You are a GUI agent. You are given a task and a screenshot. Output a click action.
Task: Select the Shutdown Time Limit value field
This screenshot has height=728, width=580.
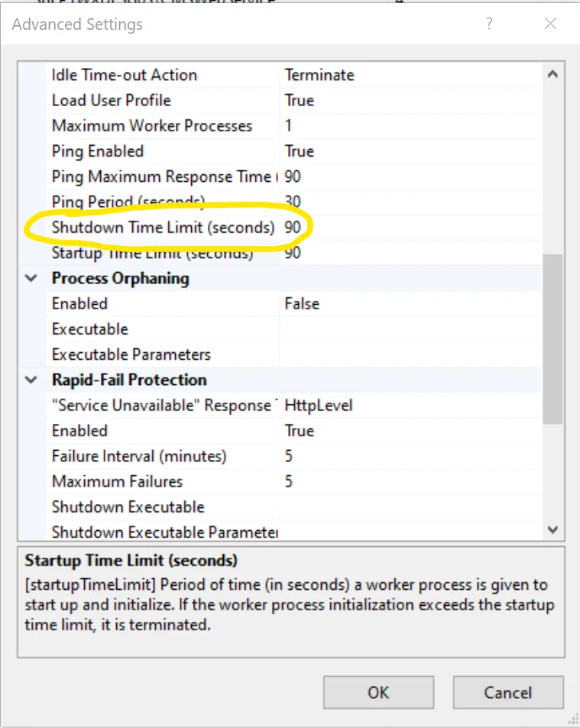[x=411, y=228]
